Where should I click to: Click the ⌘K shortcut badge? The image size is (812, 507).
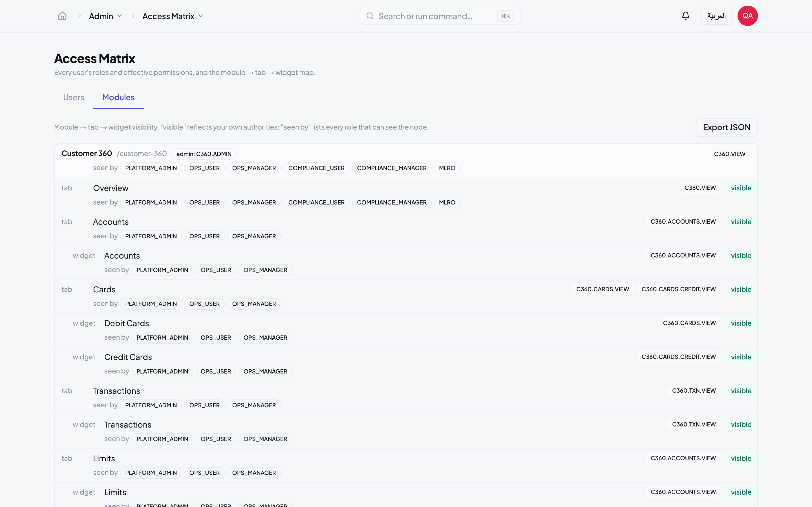505,16
